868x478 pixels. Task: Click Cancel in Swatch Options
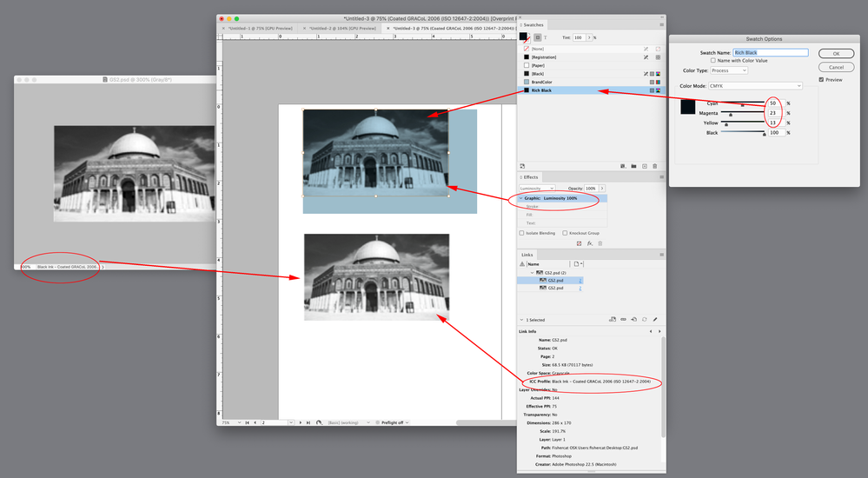(x=836, y=67)
